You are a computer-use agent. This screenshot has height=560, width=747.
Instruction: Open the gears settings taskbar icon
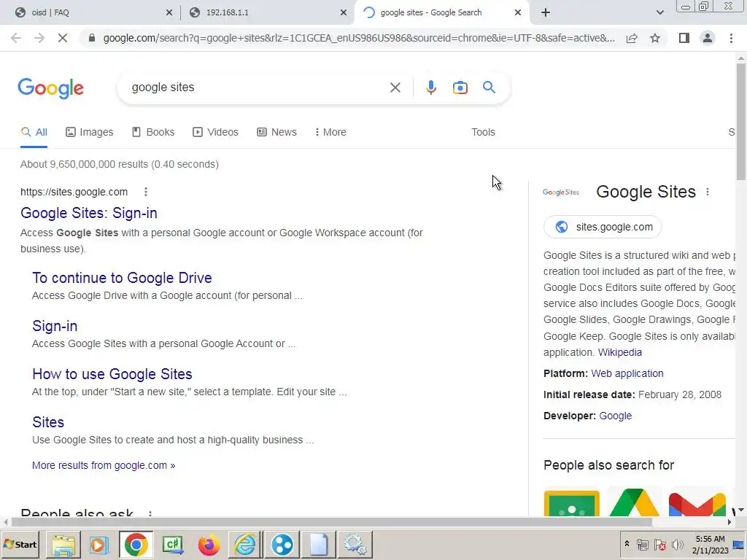pos(355,545)
